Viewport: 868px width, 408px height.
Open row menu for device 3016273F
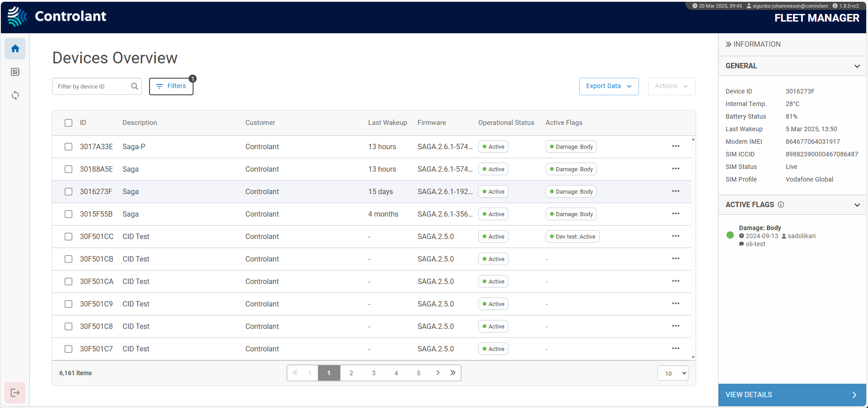(676, 191)
